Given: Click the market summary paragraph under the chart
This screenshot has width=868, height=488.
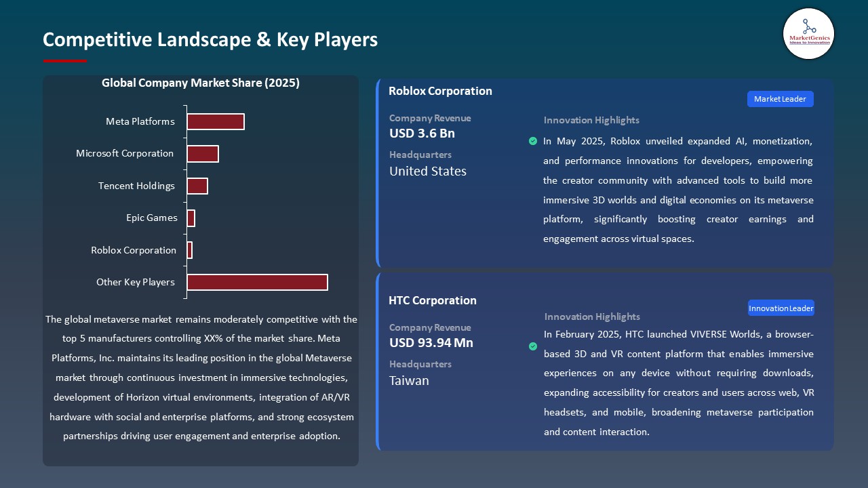Looking at the screenshot, I should tap(201, 378).
